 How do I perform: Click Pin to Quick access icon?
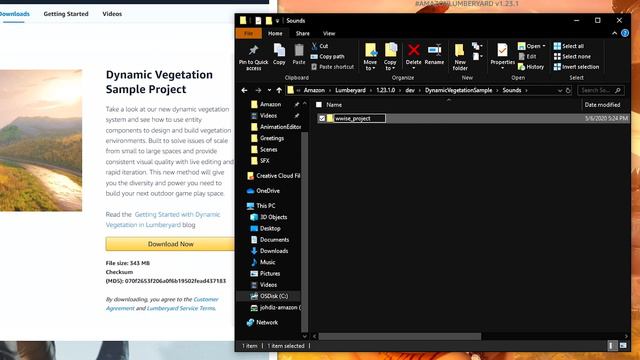pyautogui.click(x=253, y=50)
